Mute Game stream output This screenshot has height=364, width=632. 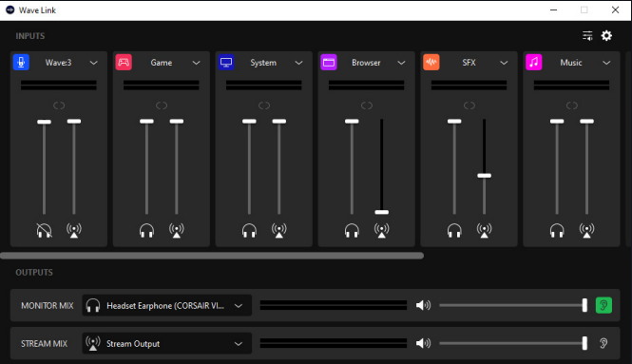177,231
